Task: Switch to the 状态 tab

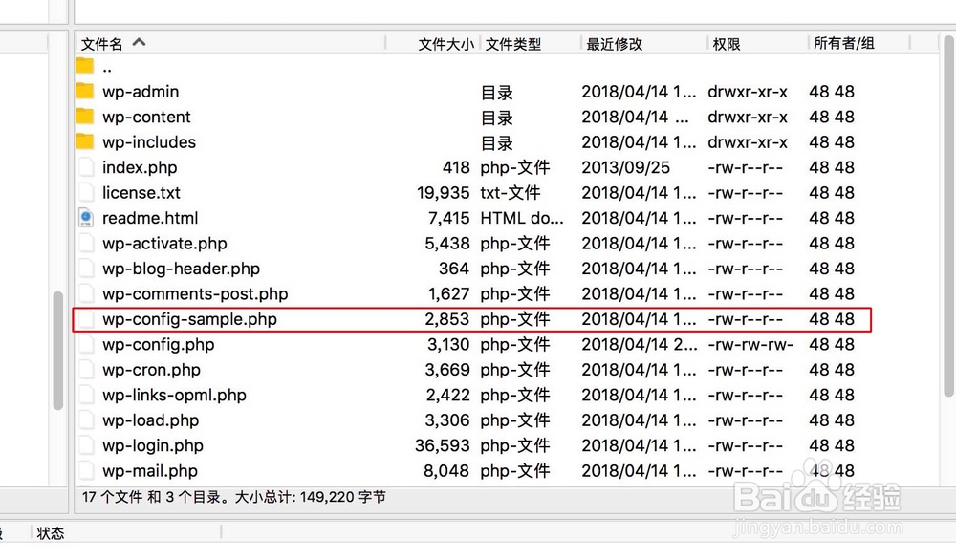Action: click(x=50, y=532)
